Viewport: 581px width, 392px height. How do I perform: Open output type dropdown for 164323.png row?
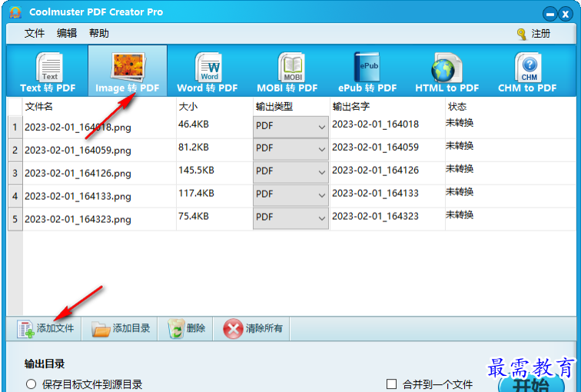[290, 218]
